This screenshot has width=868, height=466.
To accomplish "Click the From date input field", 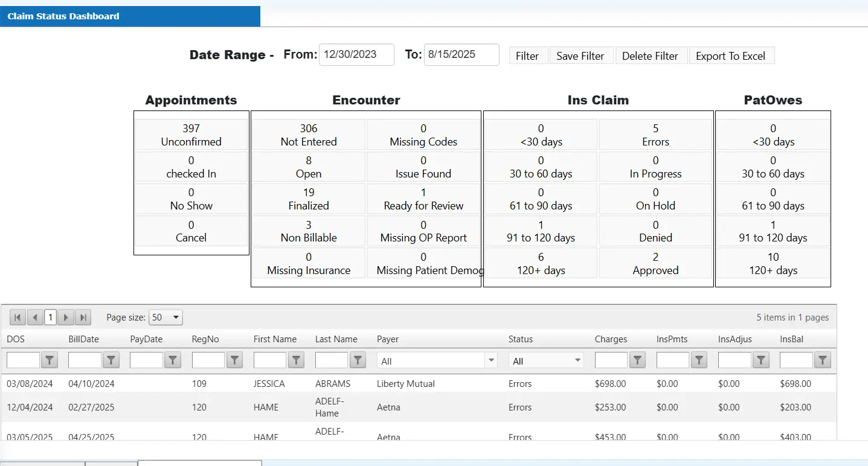I will pyautogui.click(x=356, y=54).
